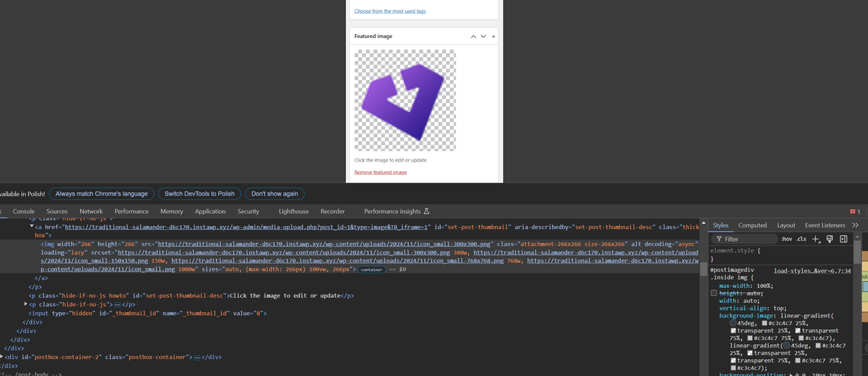Move the Featured image panel down
Screen dimensions: 868x376
pyautogui.click(x=484, y=36)
